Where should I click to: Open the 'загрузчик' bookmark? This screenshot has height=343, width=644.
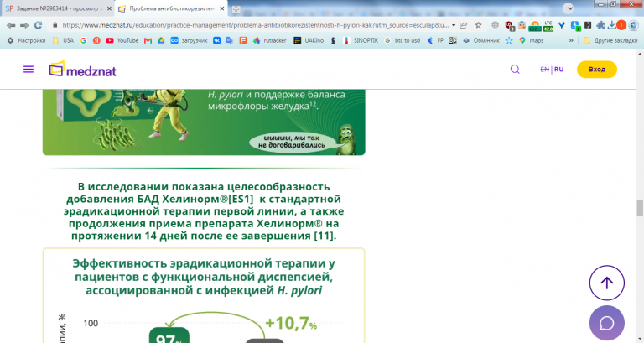tap(189, 40)
